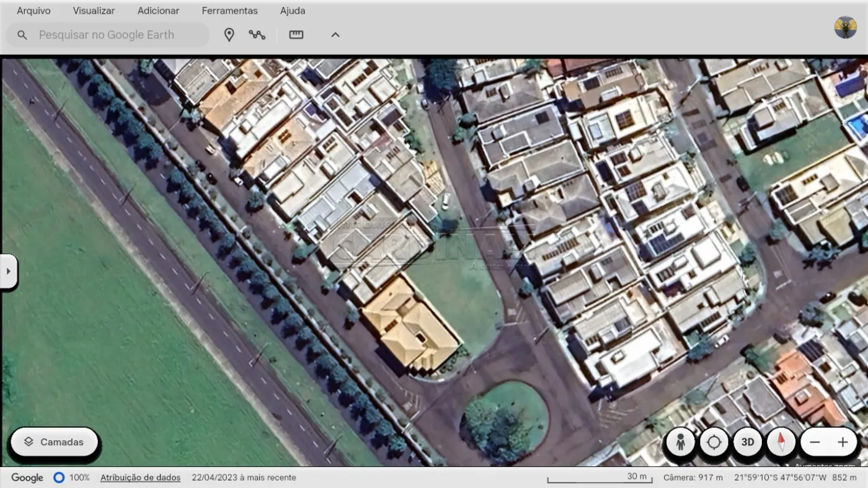
Task: Zoom in with the plus button
Action: pos(843,442)
